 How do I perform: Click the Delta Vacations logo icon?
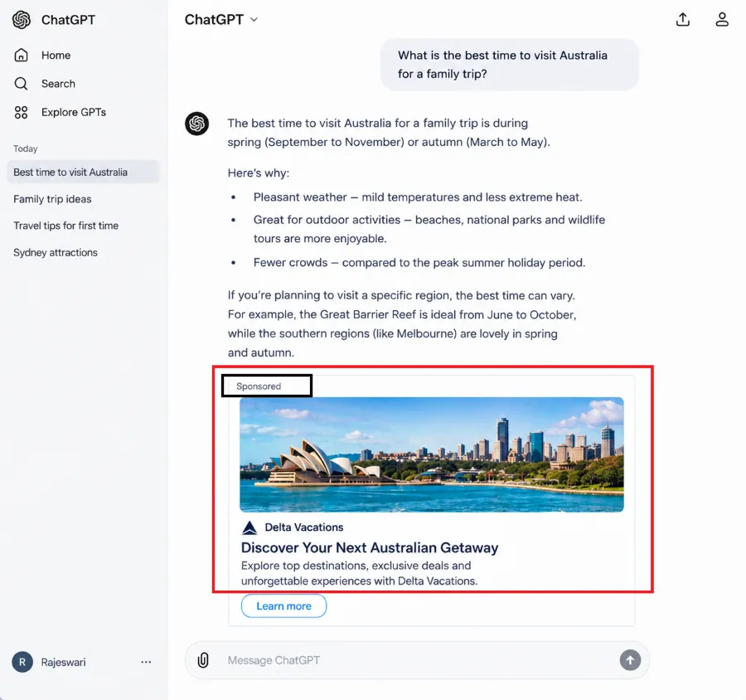pyautogui.click(x=249, y=527)
